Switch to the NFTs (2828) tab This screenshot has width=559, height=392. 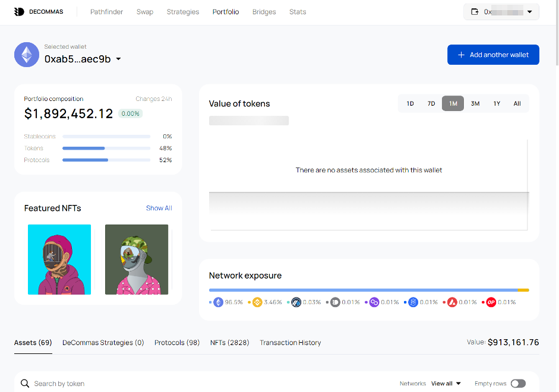pos(229,343)
